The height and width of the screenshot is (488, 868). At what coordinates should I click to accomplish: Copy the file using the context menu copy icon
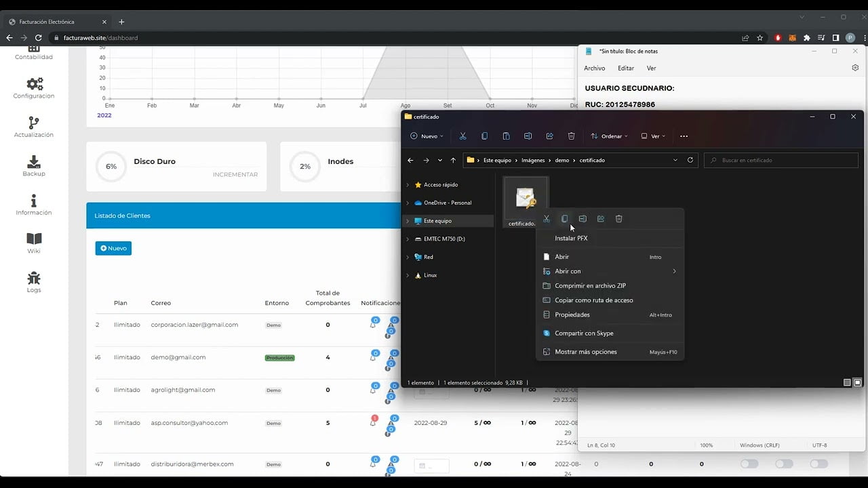[564, 219]
